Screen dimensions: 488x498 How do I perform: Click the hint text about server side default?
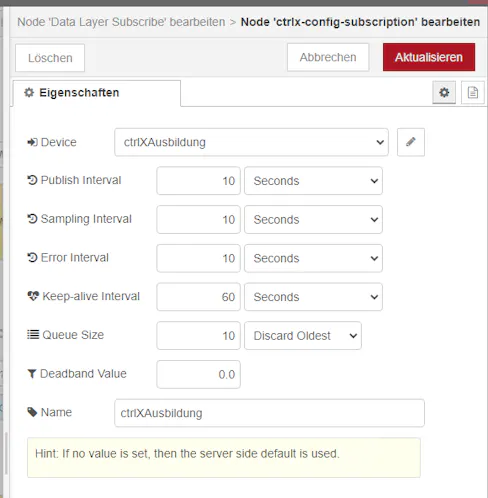(187, 454)
